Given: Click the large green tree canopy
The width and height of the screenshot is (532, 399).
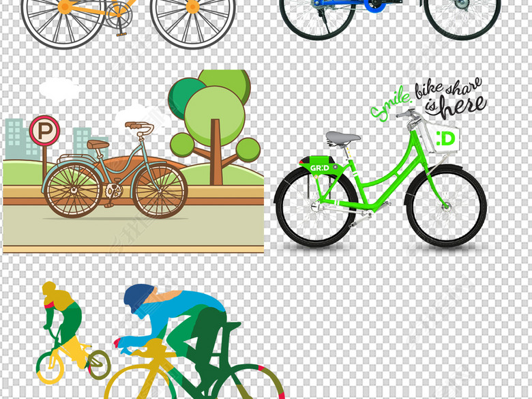Looking at the screenshot, I should click(214, 107).
